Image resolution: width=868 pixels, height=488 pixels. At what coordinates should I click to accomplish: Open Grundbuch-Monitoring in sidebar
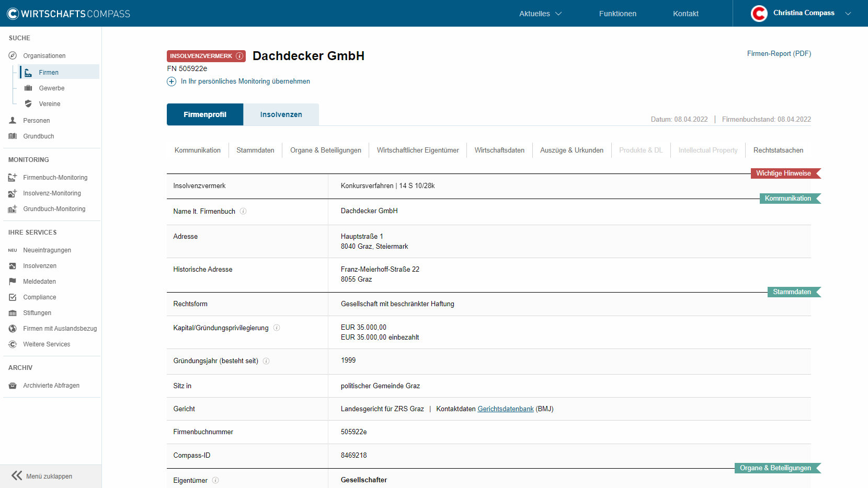tap(54, 209)
